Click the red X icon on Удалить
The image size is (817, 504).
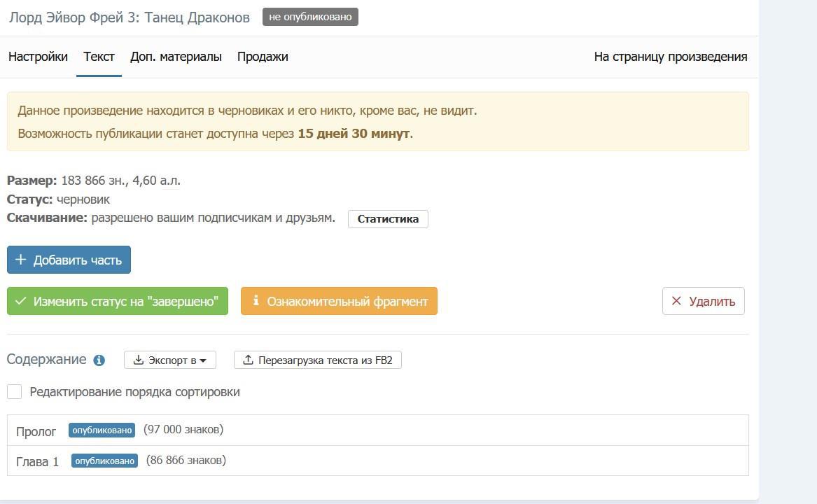(x=676, y=301)
